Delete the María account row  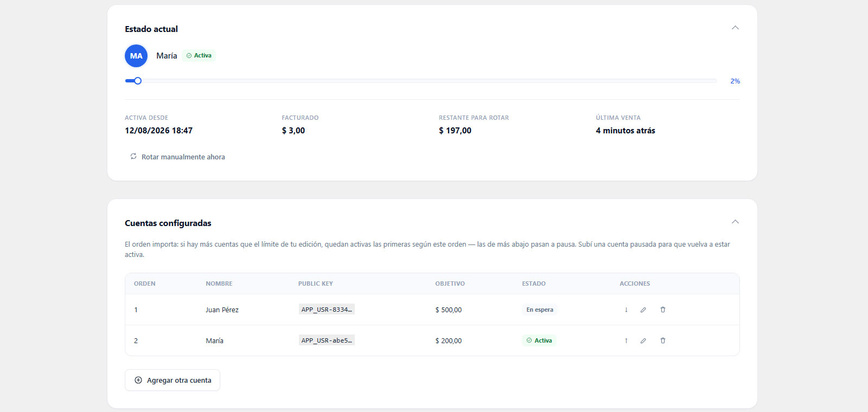663,340
